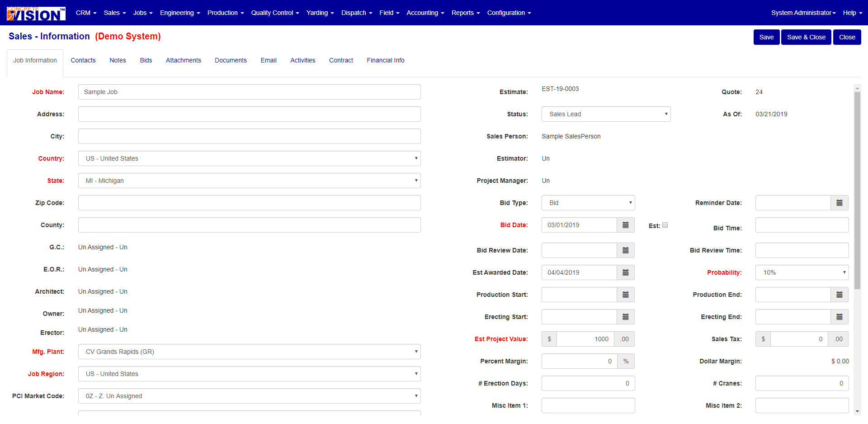The width and height of the screenshot is (868, 424).
Task: Expand the Job Region dropdown
Action: [x=249, y=374]
